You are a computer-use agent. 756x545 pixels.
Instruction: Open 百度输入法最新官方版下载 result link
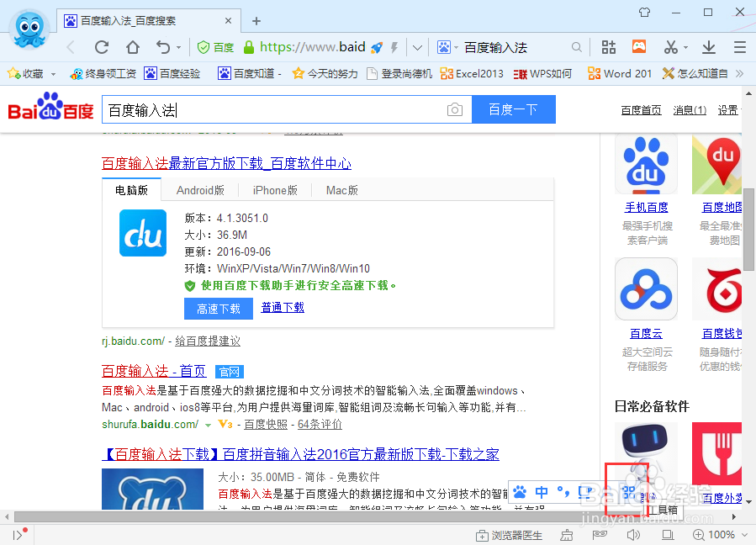click(226, 163)
